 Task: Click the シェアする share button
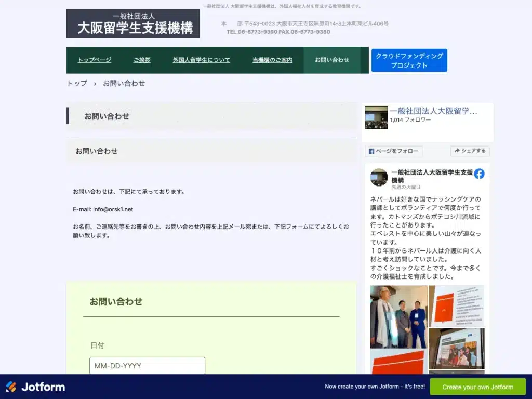(x=470, y=151)
